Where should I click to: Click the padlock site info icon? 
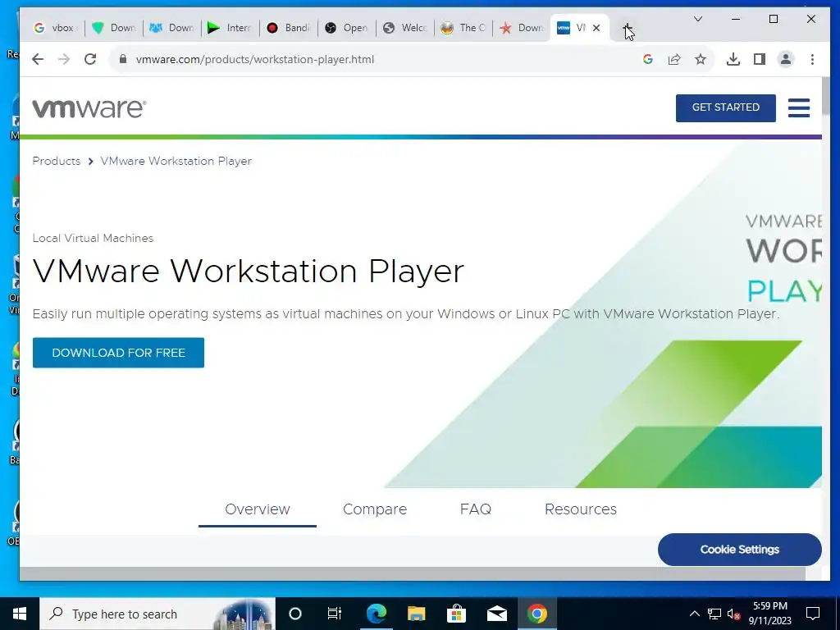123,59
